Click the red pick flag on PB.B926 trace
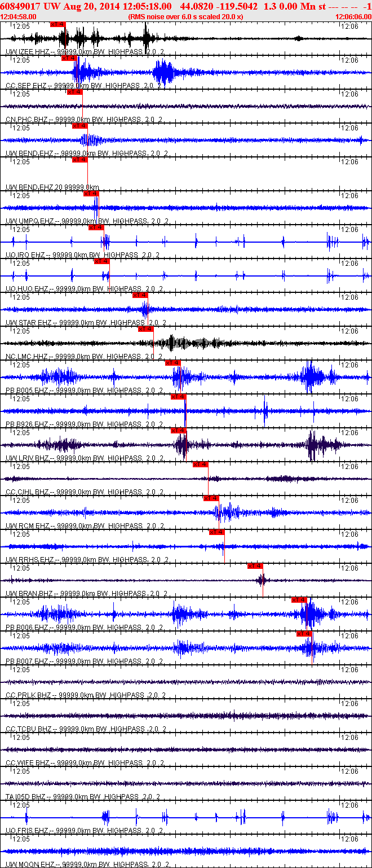This screenshot has width=372, height=868. 178,397
